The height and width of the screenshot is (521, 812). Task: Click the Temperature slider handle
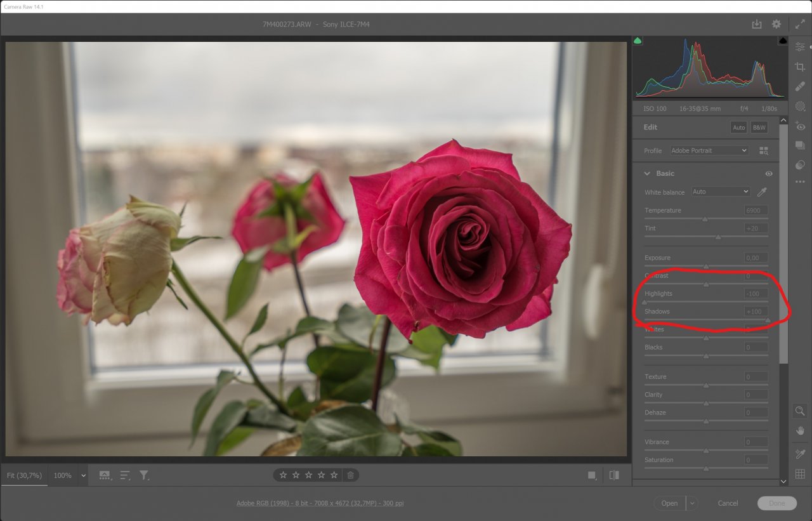point(705,219)
